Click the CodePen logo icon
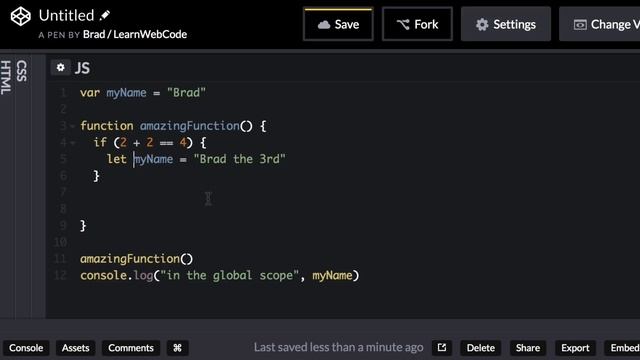 [x=20, y=17]
